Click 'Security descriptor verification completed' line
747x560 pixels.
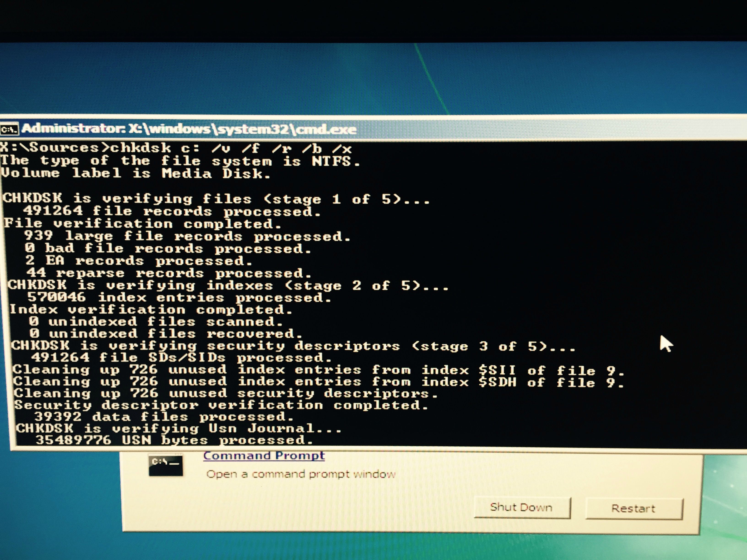click(222, 405)
